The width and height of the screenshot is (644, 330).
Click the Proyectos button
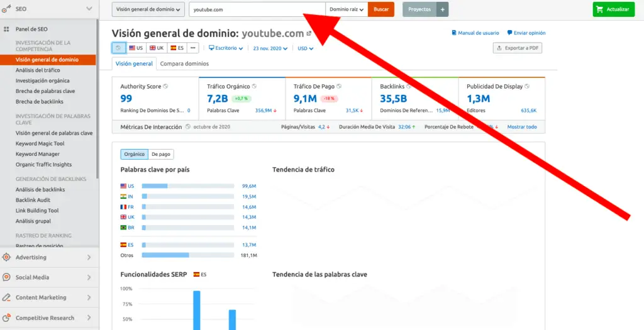point(419,9)
